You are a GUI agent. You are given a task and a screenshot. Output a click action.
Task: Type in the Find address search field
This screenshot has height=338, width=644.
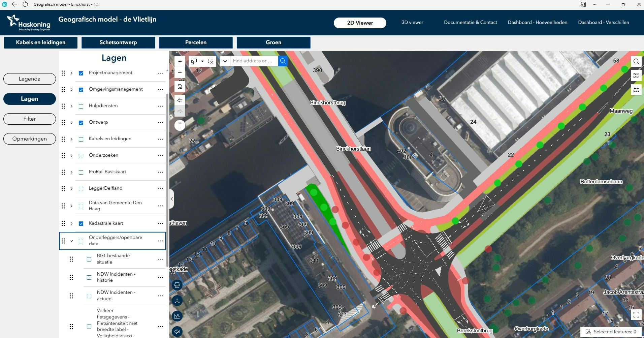tap(254, 61)
